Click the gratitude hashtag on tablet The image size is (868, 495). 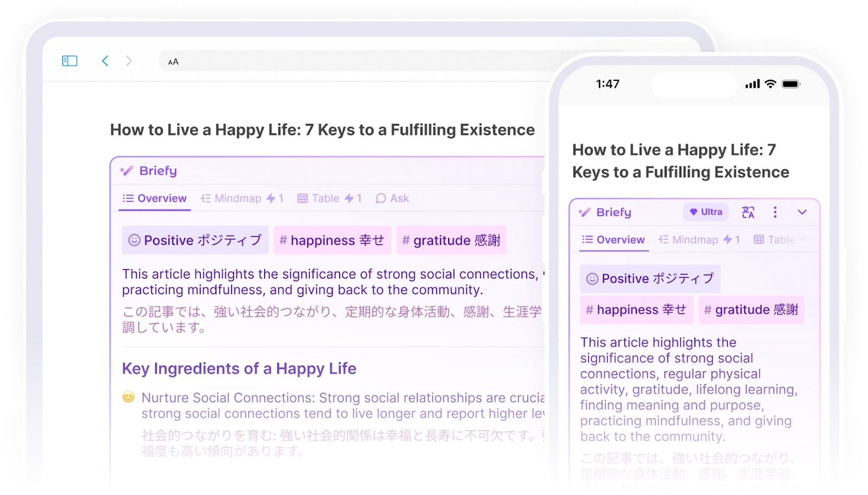pyautogui.click(x=451, y=240)
